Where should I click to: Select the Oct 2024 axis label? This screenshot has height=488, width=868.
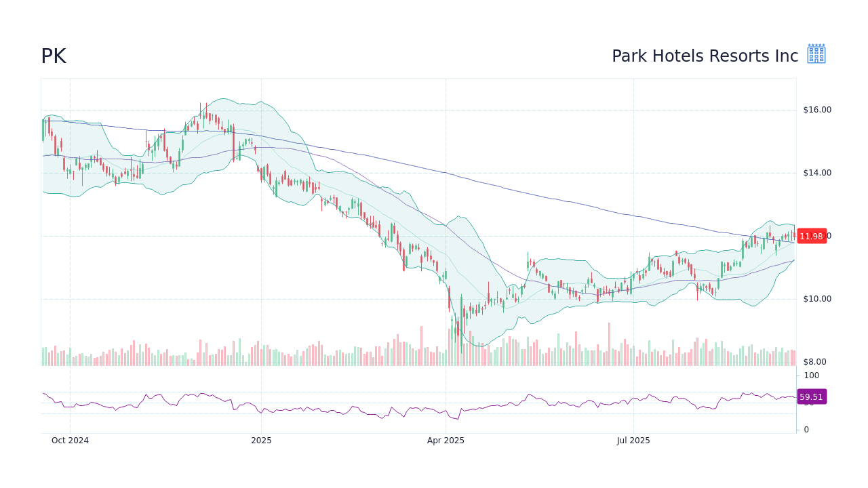70,440
